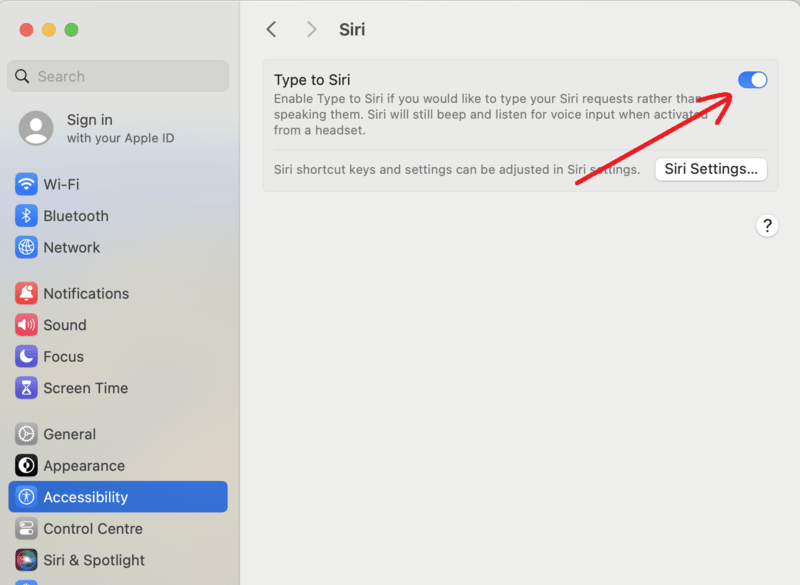
Task: Click the Wi-Fi icon in sidebar
Action: pos(26,184)
